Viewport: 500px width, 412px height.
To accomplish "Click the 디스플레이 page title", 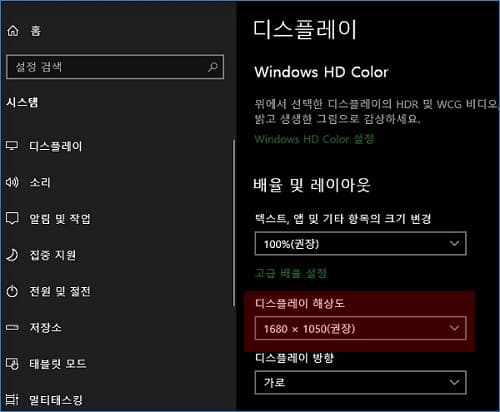I will (305, 29).
